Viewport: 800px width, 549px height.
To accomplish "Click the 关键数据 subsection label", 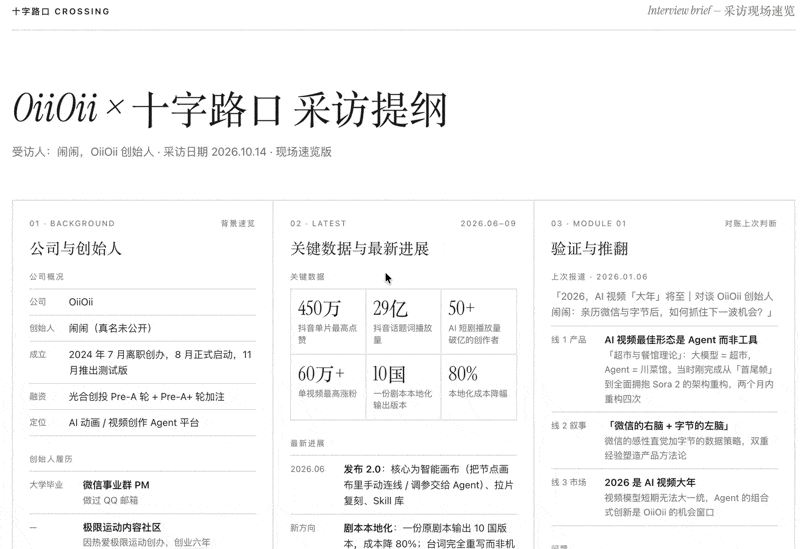I will [307, 277].
